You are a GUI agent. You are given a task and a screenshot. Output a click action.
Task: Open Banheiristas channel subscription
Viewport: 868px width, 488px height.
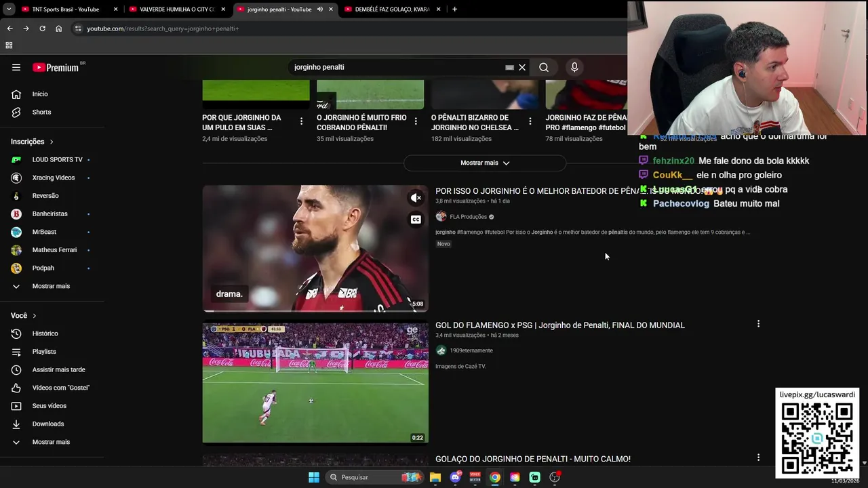(x=51, y=213)
